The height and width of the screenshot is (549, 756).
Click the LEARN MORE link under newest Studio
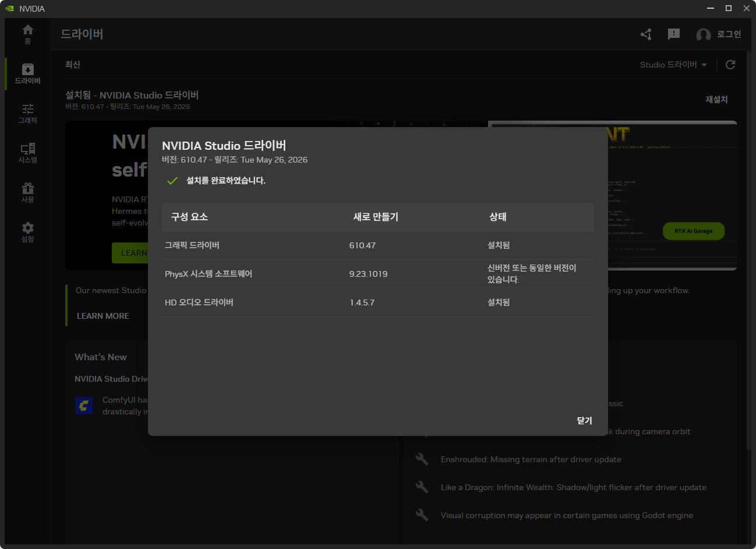click(103, 316)
